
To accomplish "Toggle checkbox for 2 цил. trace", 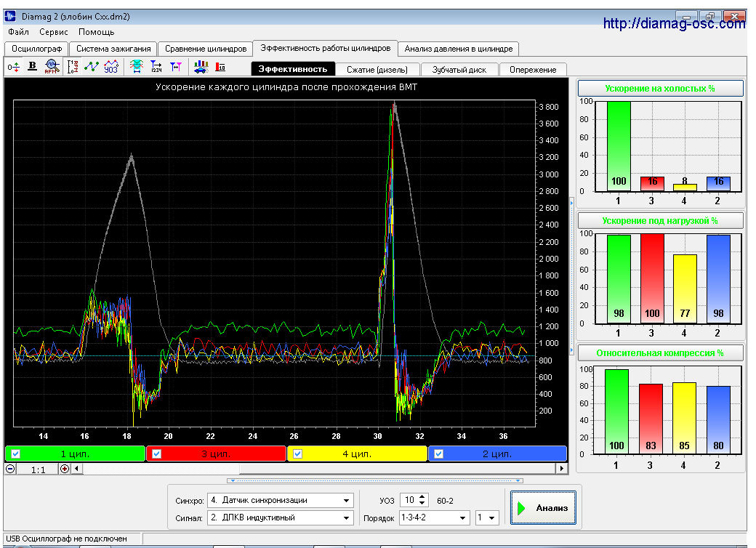I will click(x=439, y=454).
